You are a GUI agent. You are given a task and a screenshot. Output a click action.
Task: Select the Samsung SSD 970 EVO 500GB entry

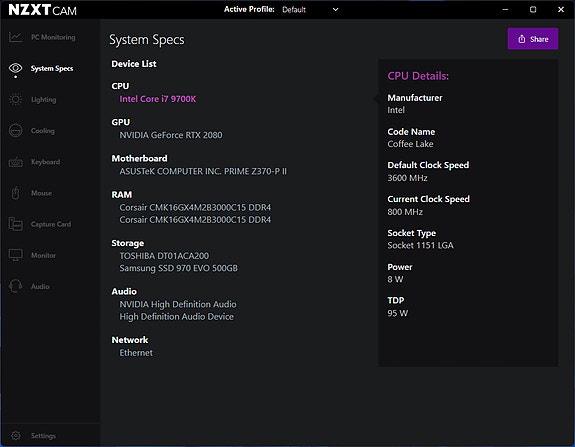[x=179, y=268]
